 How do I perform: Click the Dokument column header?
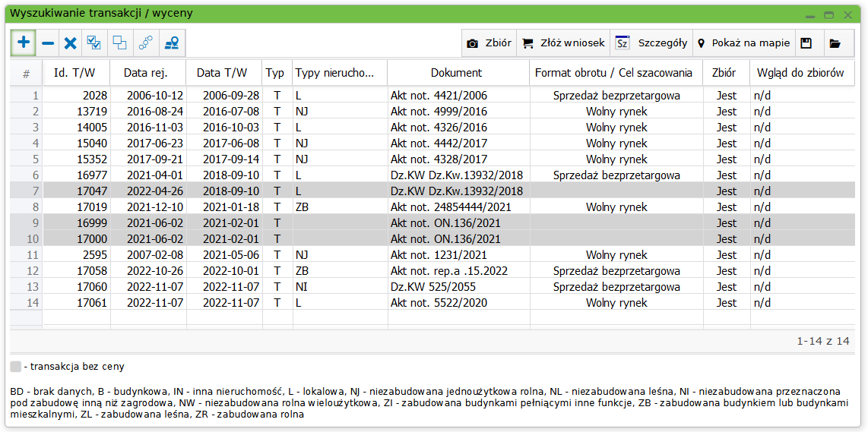(456, 73)
